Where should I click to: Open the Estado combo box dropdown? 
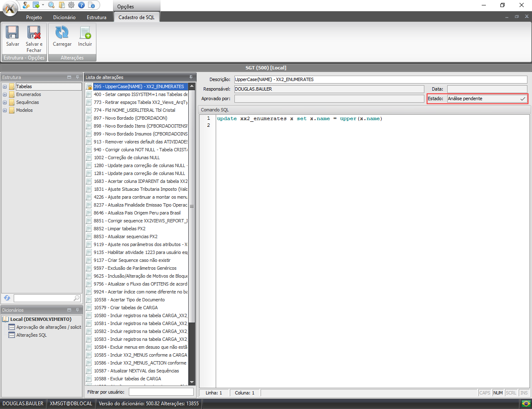(523, 99)
